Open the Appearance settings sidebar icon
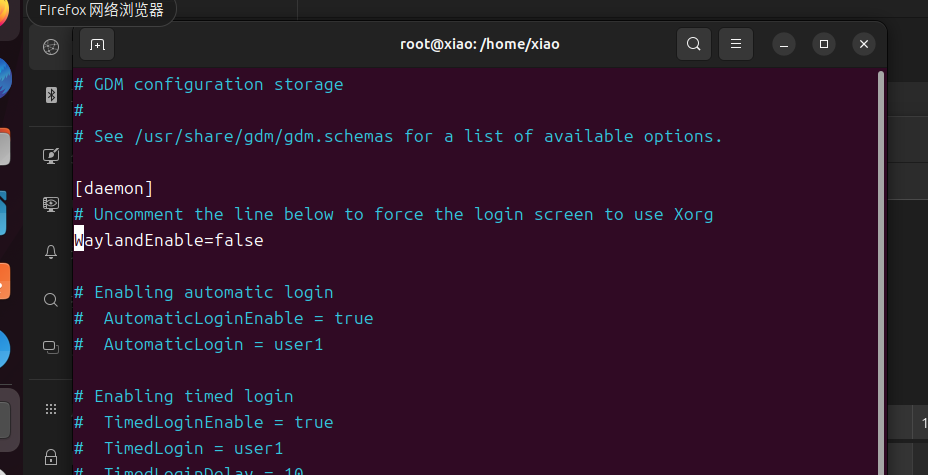 51,204
